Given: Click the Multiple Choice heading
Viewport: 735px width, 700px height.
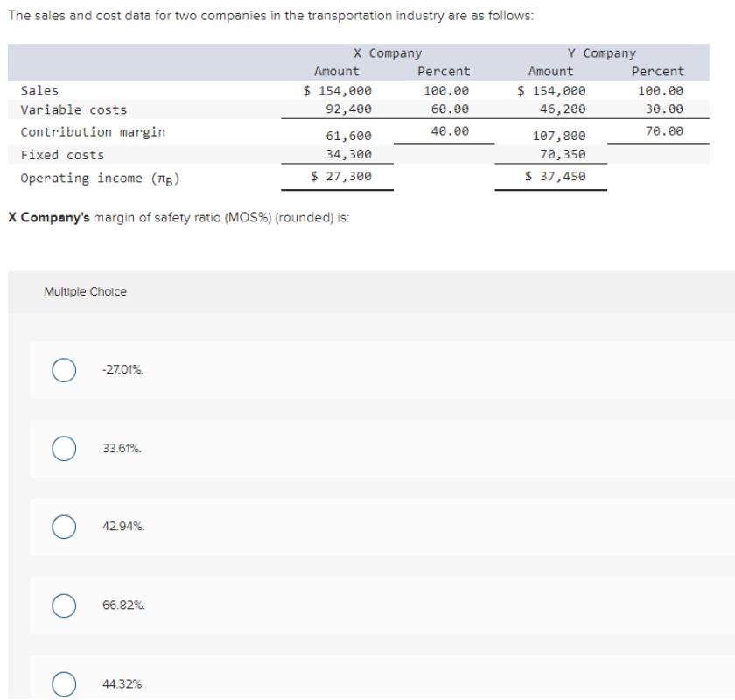Looking at the screenshot, I should [85, 291].
